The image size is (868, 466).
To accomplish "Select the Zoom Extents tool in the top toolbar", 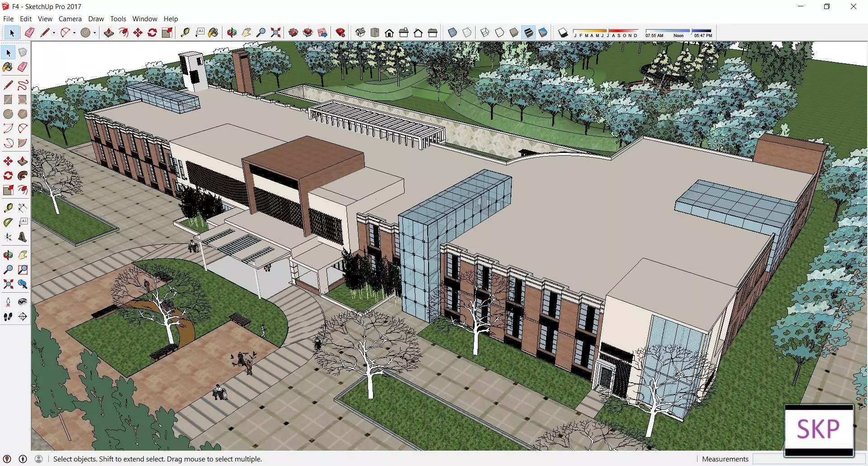I will click(275, 33).
